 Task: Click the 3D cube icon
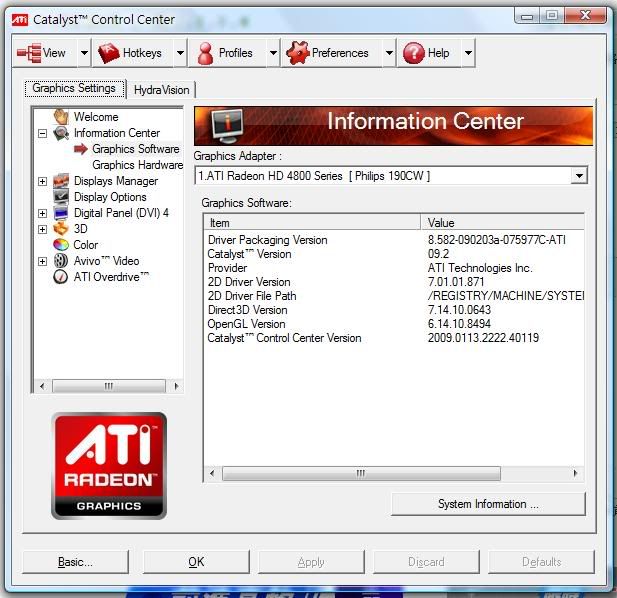pos(61,229)
